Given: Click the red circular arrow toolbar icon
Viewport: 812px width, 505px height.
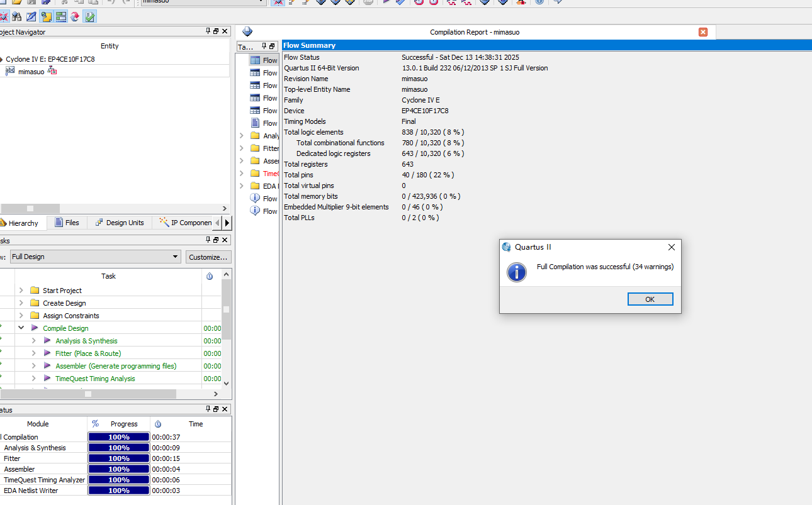Looking at the screenshot, I should pyautogui.click(x=76, y=17).
